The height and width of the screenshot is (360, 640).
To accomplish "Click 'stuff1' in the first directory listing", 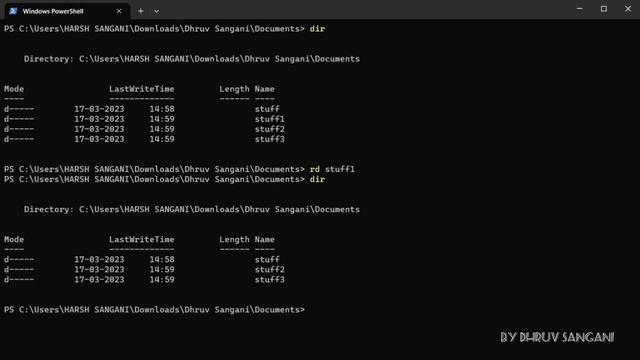I will click(269, 119).
